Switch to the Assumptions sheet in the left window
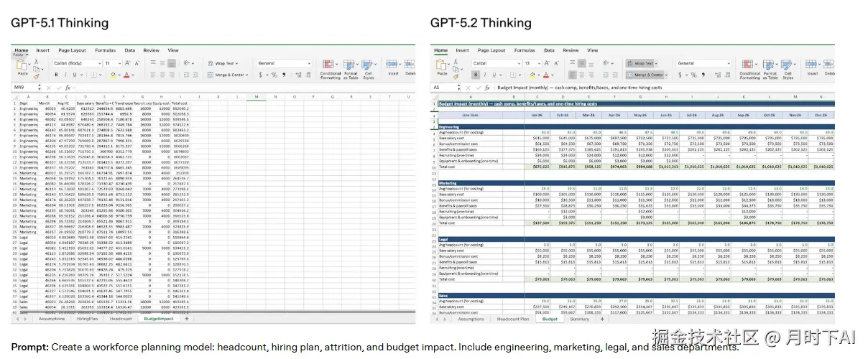Image resolution: width=868 pixels, height=359 pixels. click(51, 319)
